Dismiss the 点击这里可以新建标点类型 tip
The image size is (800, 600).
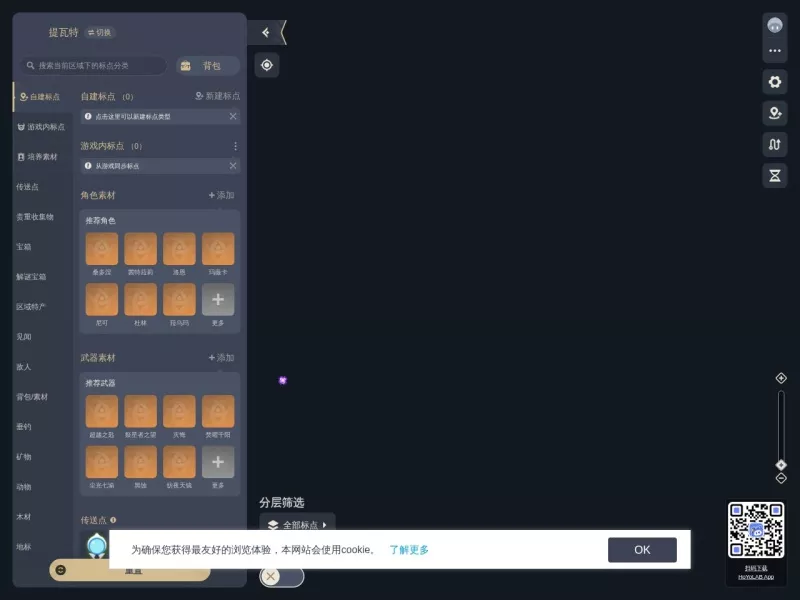[x=233, y=116]
